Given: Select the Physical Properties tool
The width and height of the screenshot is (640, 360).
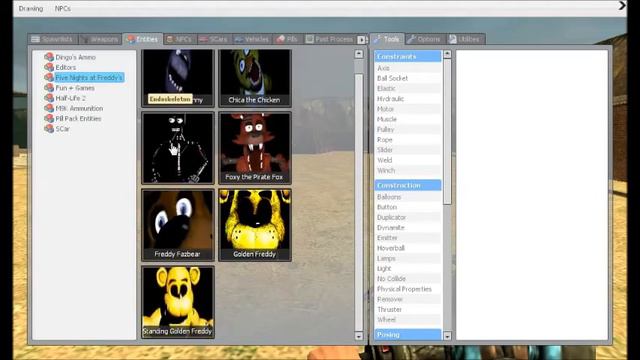Looking at the screenshot, I should (408, 289).
